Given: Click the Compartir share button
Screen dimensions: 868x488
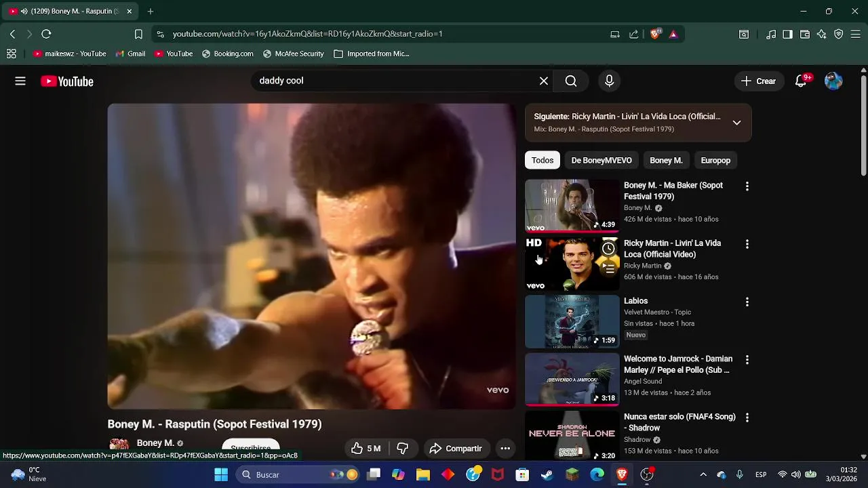Looking at the screenshot, I should click(456, 449).
